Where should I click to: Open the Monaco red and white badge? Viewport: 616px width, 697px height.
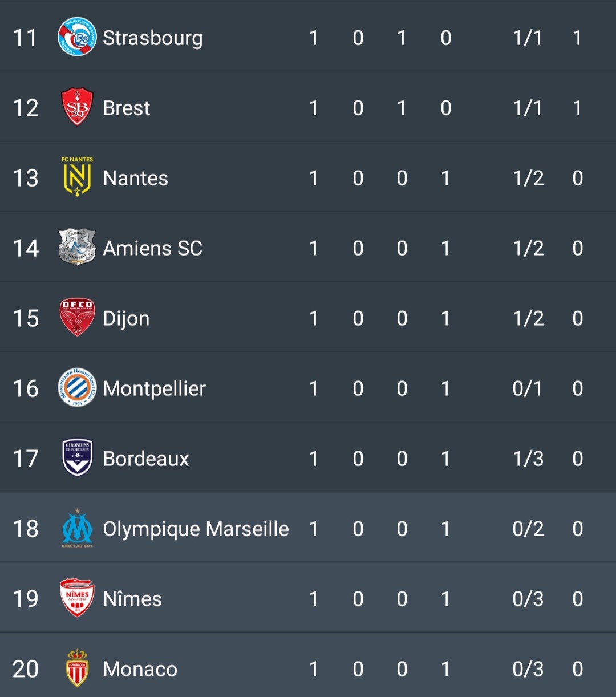tap(77, 668)
